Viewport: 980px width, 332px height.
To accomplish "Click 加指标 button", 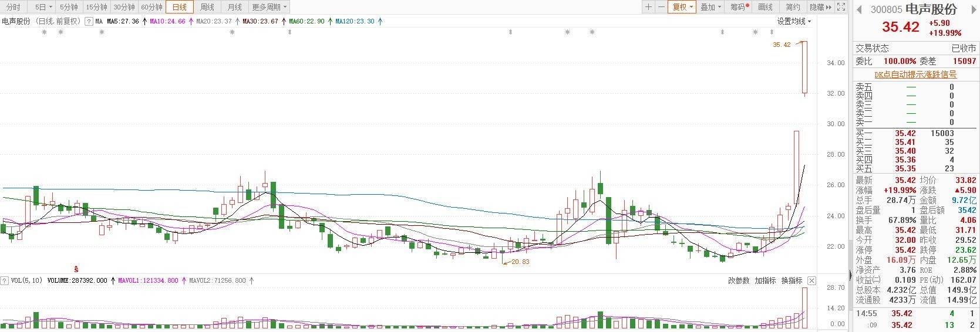I will (x=765, y=280).
